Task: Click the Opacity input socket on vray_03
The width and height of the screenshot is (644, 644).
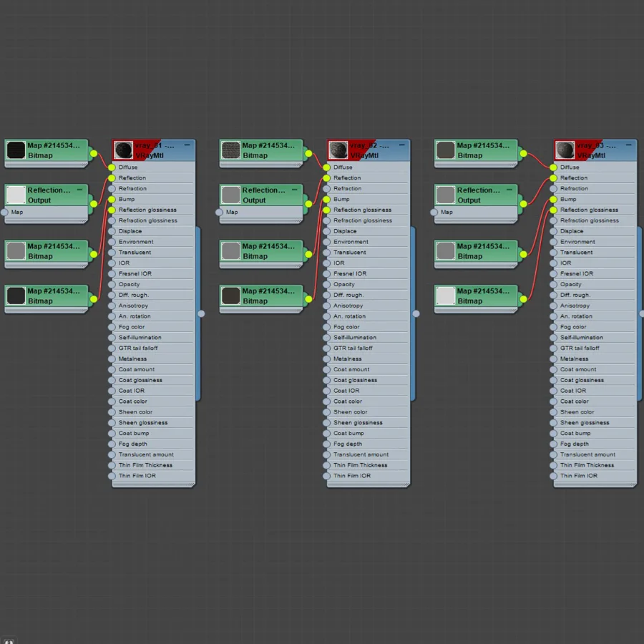Action: tap(553, 284)
